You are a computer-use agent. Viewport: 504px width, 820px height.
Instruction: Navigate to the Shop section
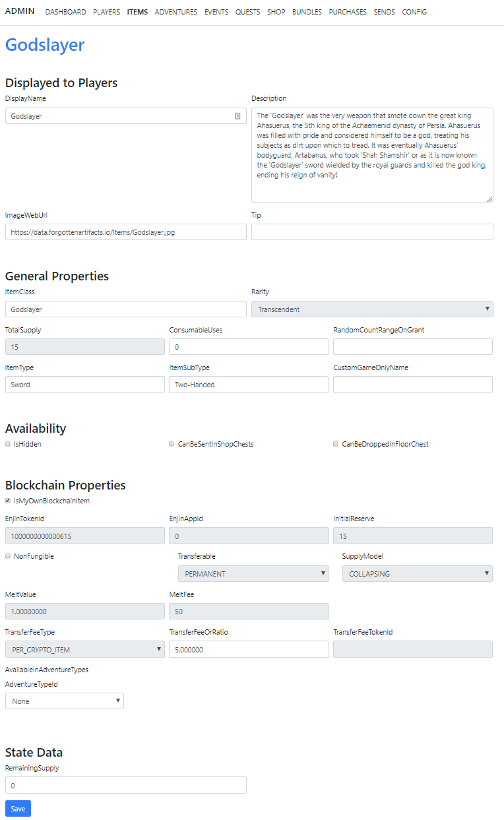point(276,12)
